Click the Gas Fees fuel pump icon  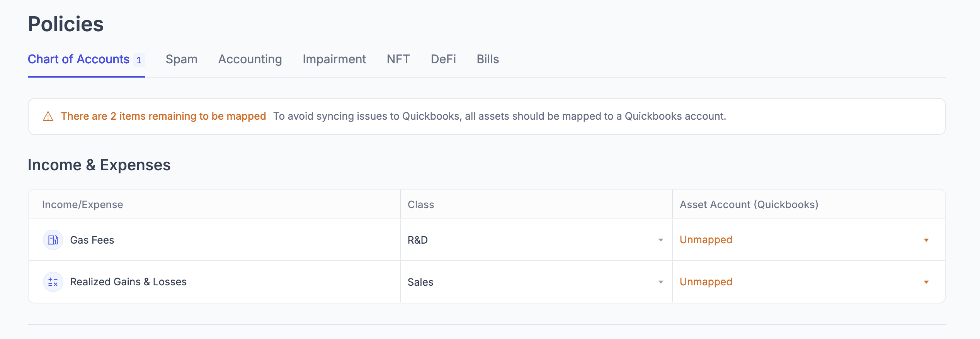[53, 240]
